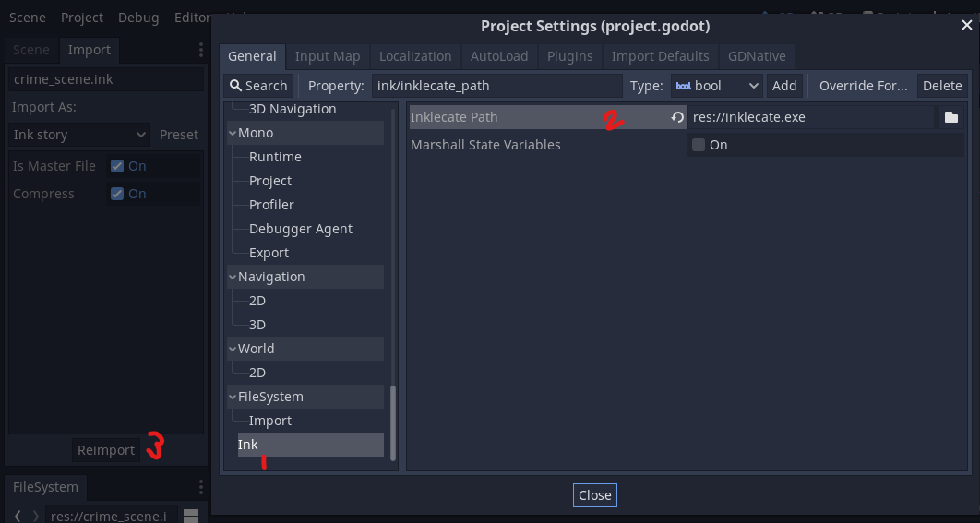Image resolution: width=980 pixels, height=523 pixels.
Task: Switch to the Import dock tab
Action: click(90, 50)
